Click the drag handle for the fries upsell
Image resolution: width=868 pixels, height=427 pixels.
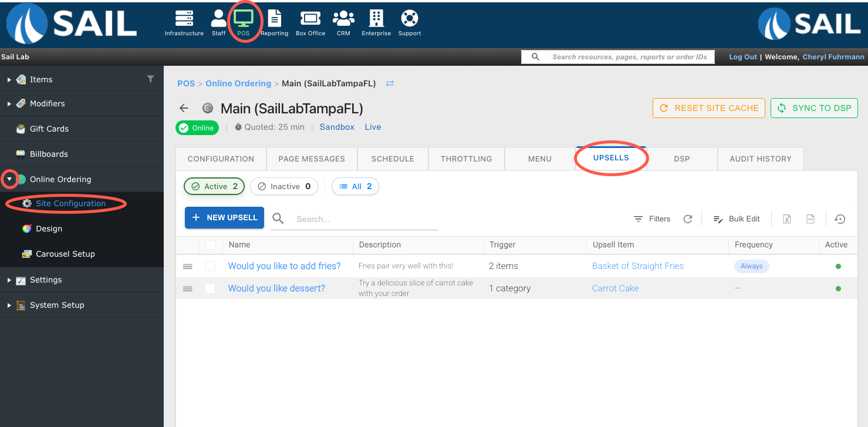188,266
